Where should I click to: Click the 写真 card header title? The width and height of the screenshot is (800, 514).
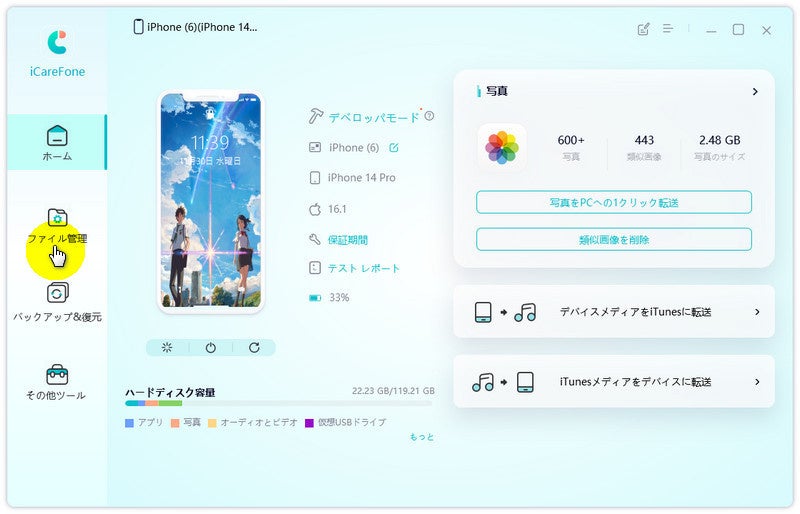pyautogui.click(x=496, y=91)
